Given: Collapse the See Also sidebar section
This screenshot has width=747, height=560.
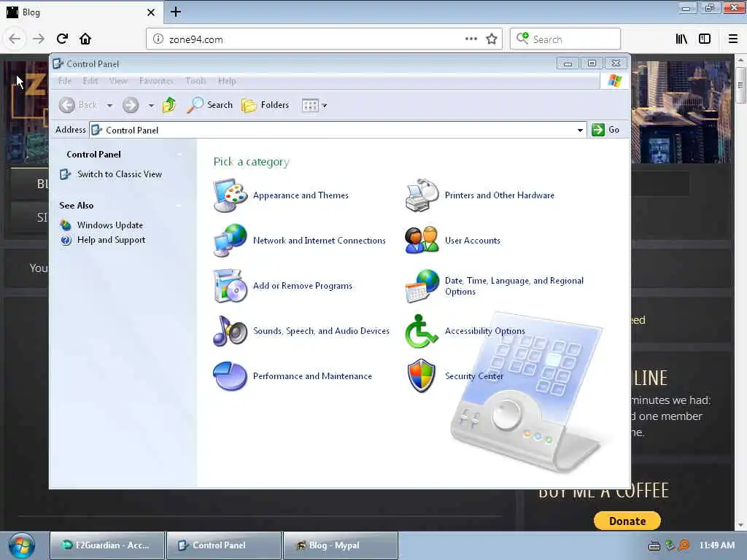Looking at the screenshot, I should (x=179, y=205).
